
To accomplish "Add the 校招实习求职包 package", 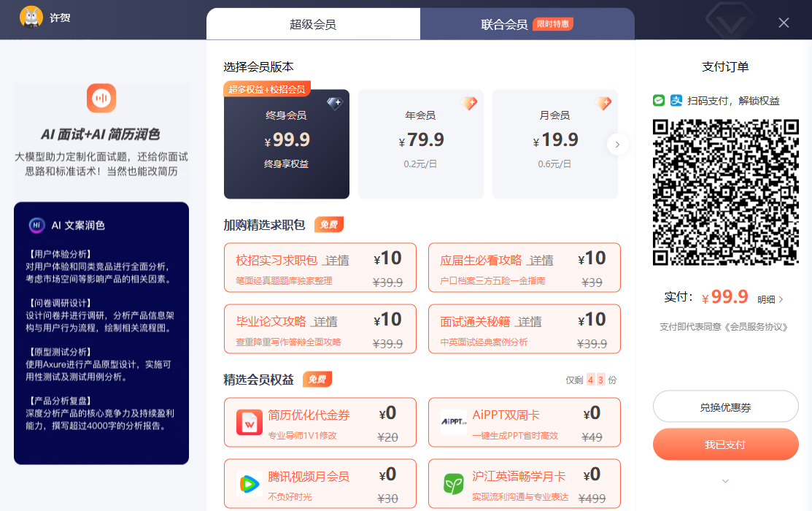I will coord(320,267).
